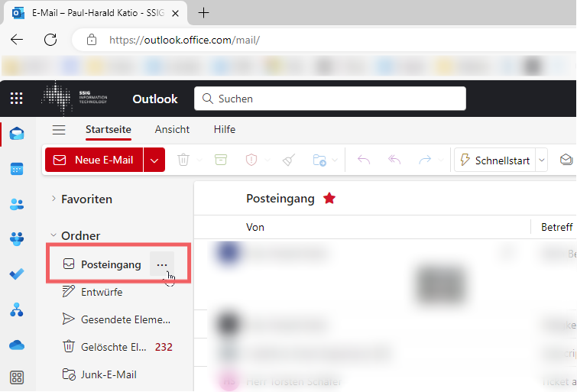Open the People contacts icon
Viewport: 577px width, 392px height.
(17, 204)
